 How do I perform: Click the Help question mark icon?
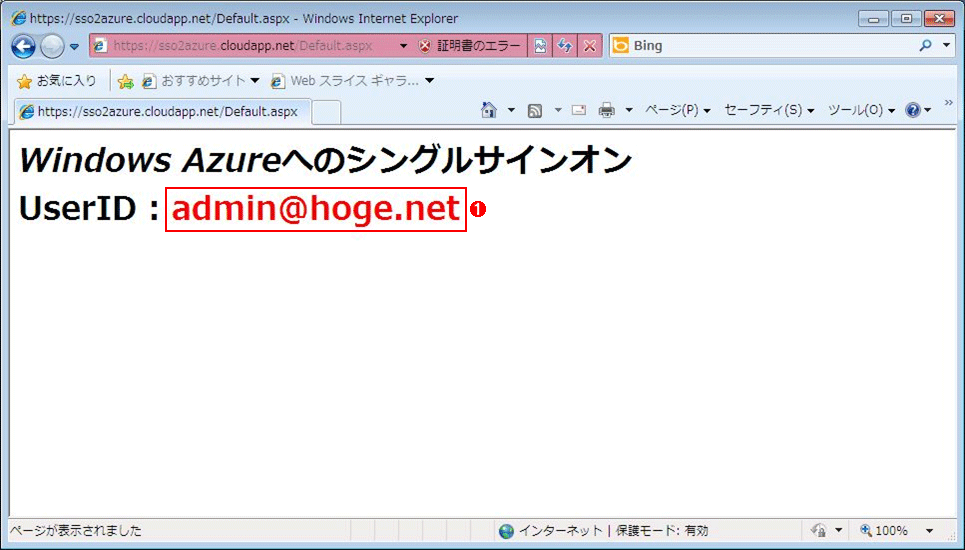913,110
